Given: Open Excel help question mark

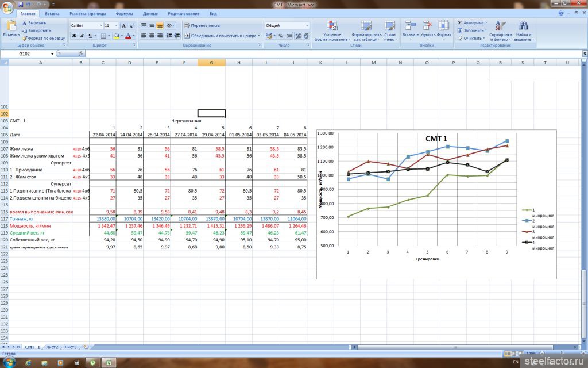Looking at the screenshot, I should (561, 13).
